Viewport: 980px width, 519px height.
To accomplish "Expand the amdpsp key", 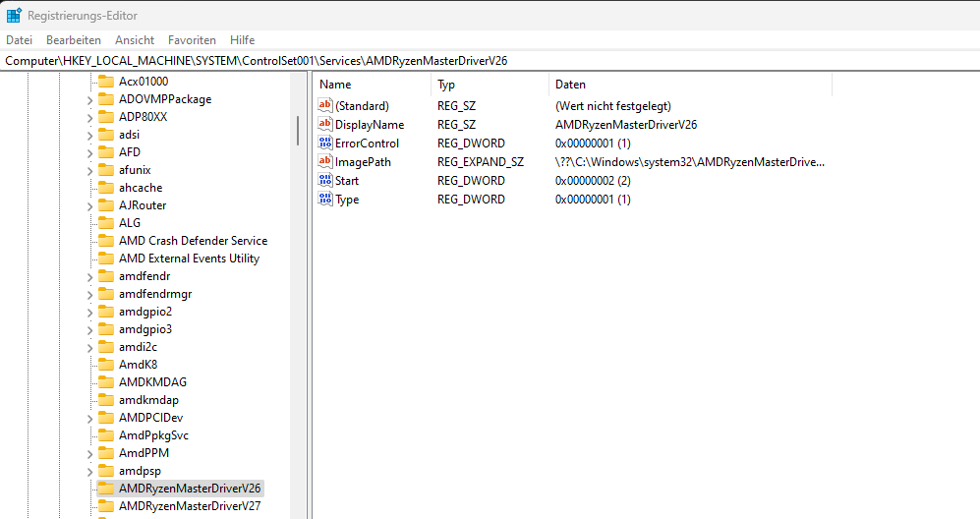I will (89, 472).
